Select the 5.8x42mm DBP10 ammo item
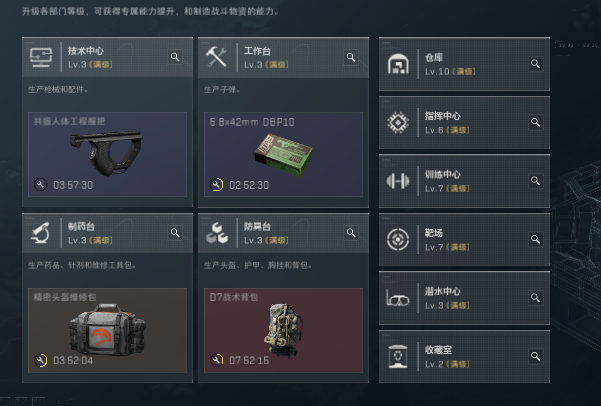Viewport: 601px width, 406px height. click(x=283, y=155)
